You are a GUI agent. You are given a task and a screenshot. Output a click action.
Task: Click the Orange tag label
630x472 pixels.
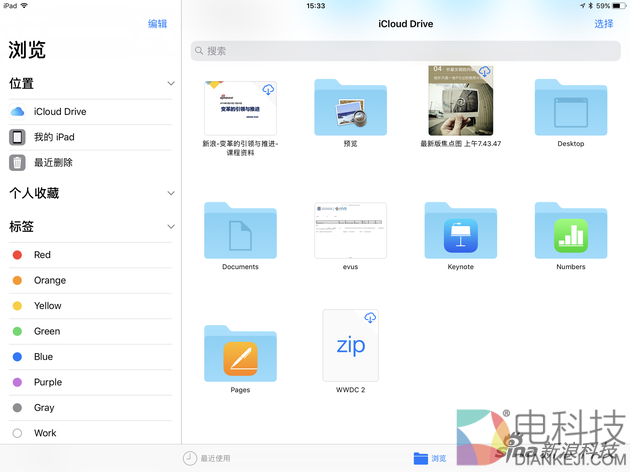point(50,280)
